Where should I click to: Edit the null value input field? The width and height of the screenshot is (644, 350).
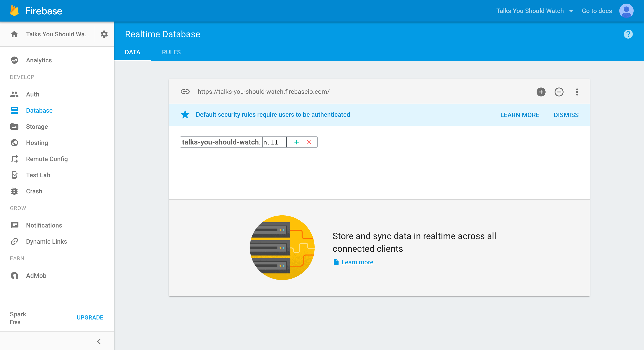coord(274,142)
